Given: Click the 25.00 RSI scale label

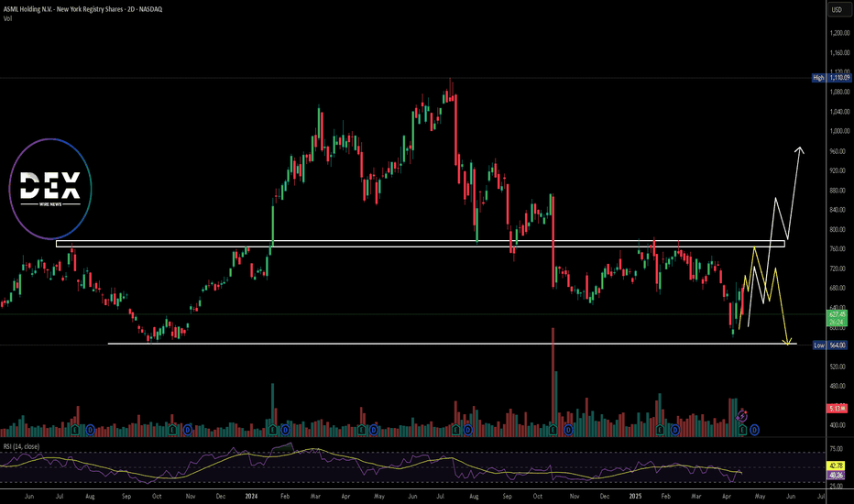Looking at the screenshot, I should click(x=836, y=486).
